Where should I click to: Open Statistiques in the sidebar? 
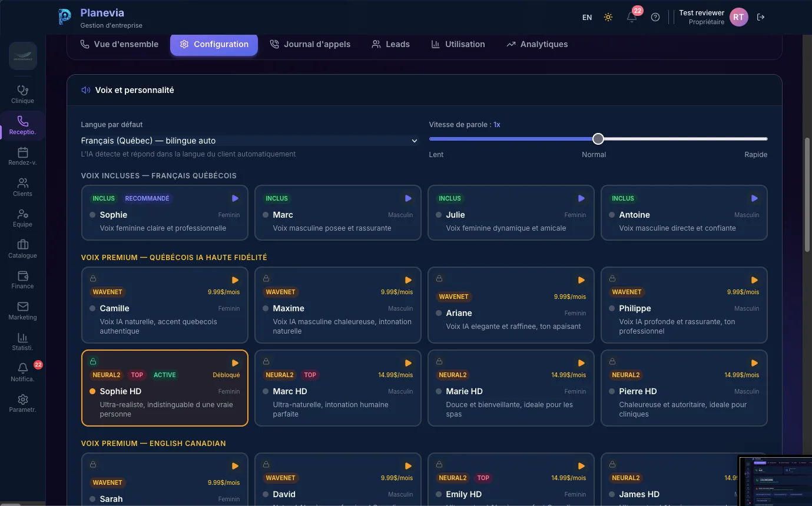coord(23,342)
